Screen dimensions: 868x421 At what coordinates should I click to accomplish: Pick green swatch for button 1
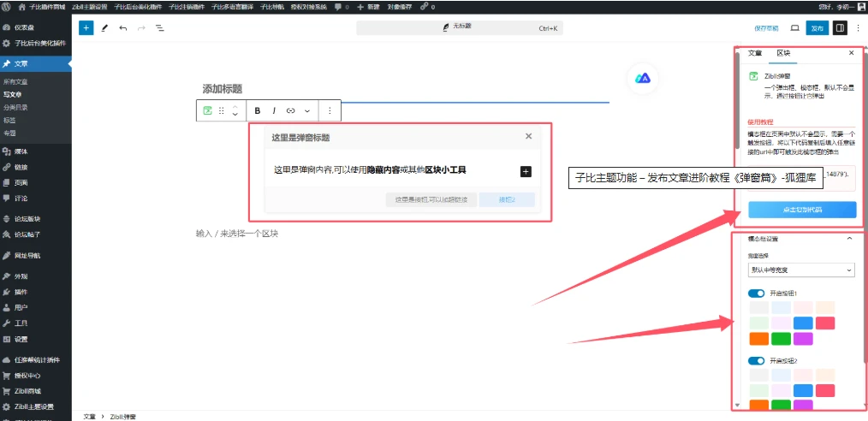point(781,339)
